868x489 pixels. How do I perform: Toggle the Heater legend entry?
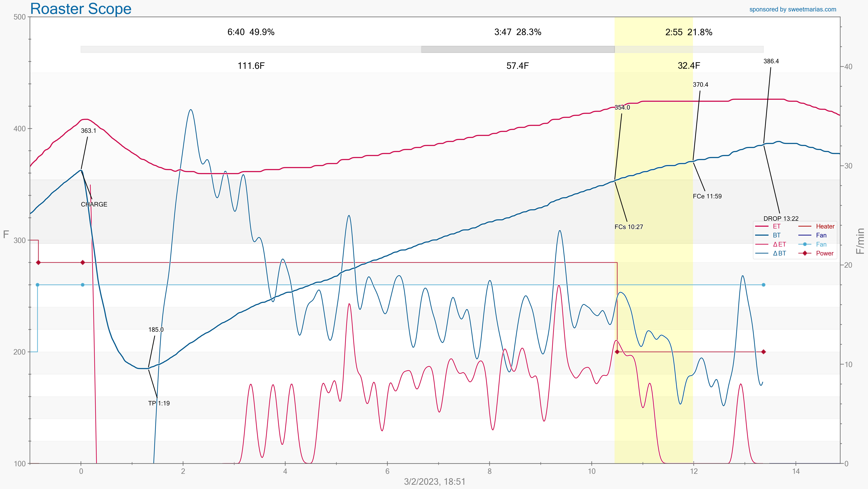coord(825,226)
